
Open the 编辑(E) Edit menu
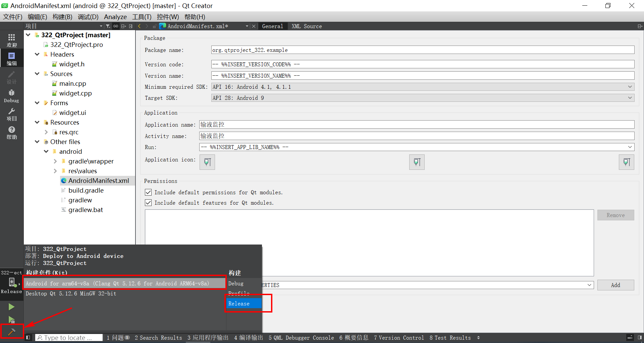(x=37, y=17)
